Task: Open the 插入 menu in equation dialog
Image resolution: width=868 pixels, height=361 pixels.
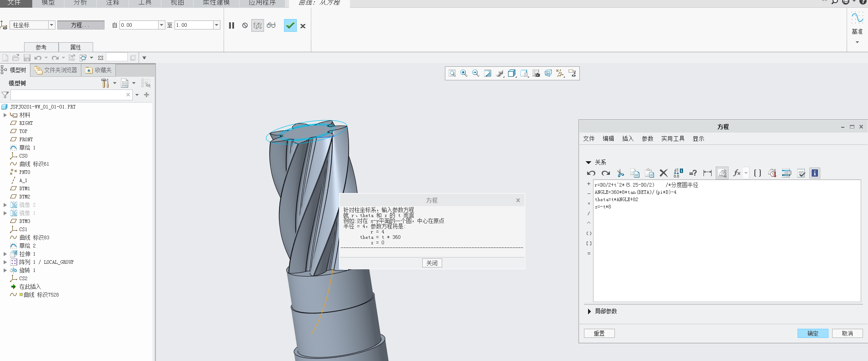Action: click(x=628, y=138)
